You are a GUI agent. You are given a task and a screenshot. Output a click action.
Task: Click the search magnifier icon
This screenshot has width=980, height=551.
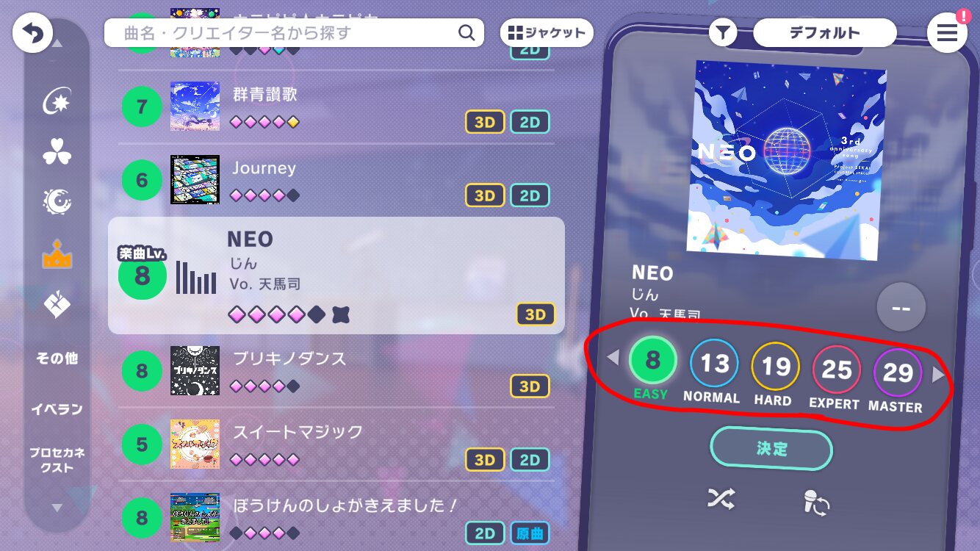click(466, 33)
